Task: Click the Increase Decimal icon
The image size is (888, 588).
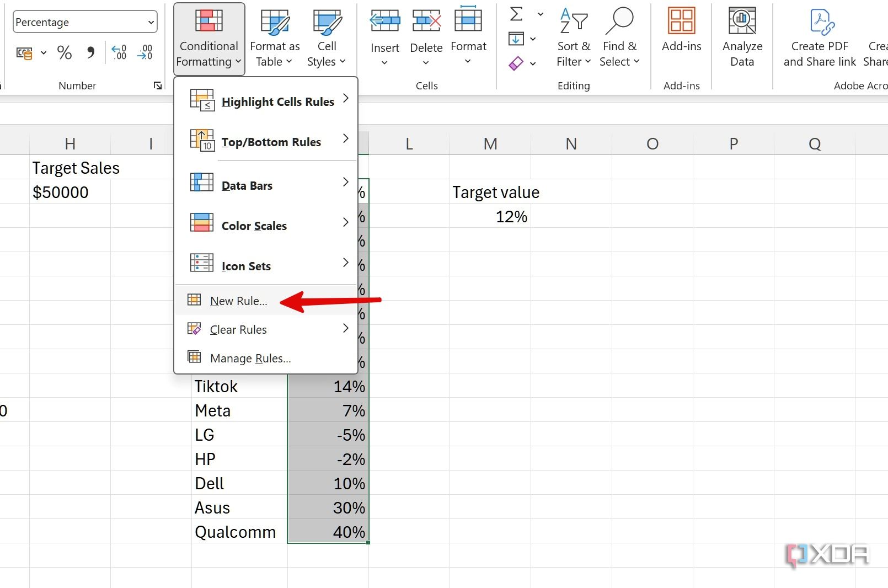Action: tap(119, 53)
